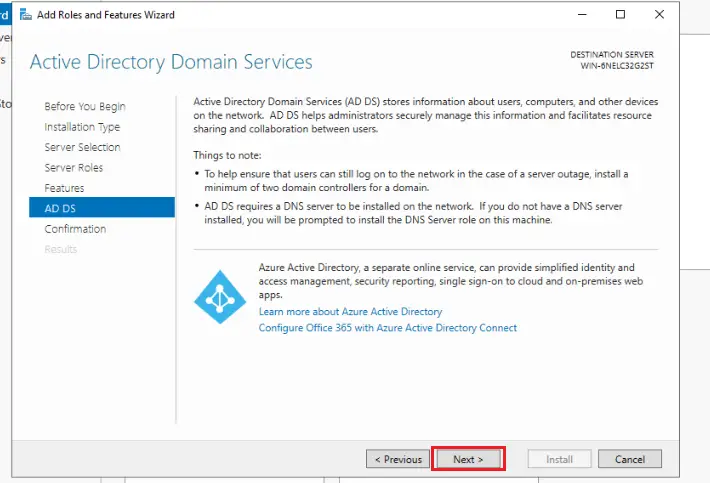Minimize the wizard window
710x483 pixels.
point(582,14)
